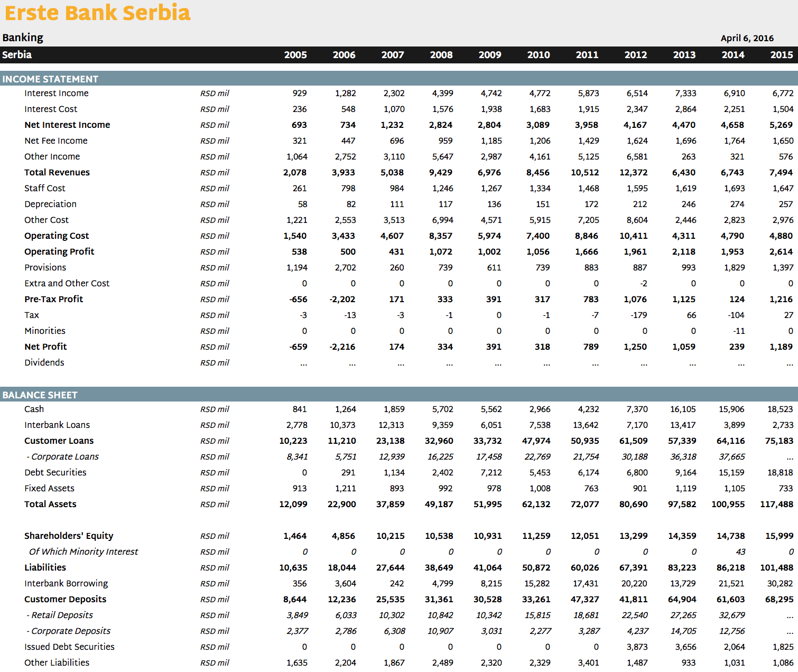Select the April 6, 2016 date
Screen dimensions: 798x672
pyautogui.click(x=747, y=38)
